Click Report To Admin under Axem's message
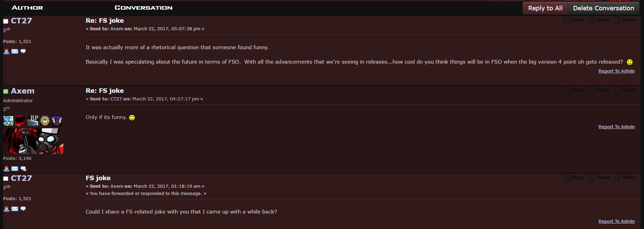 pos(616,127)
